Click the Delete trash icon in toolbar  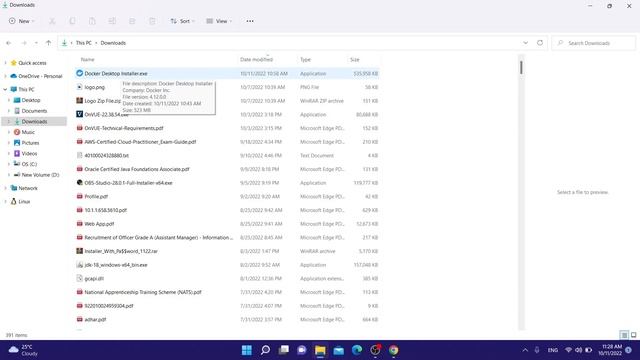pos(152,21)
